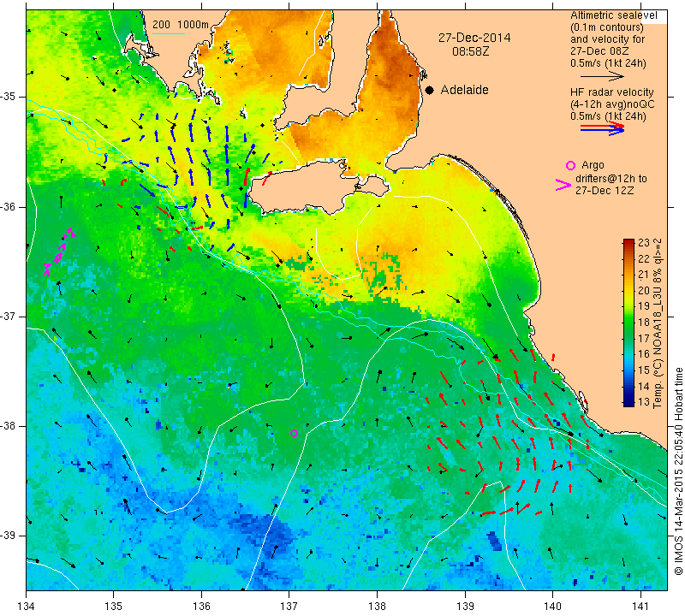Screen dimensions: 685x616
Task: Click the latitude axis label -38
Action: point(9,426)
